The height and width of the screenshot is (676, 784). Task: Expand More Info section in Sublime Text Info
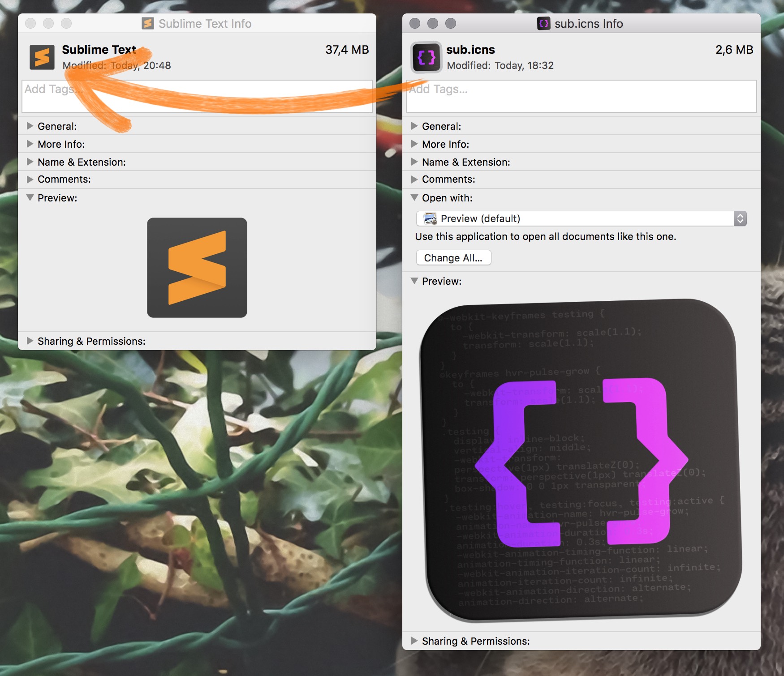(x=30, y=144)
